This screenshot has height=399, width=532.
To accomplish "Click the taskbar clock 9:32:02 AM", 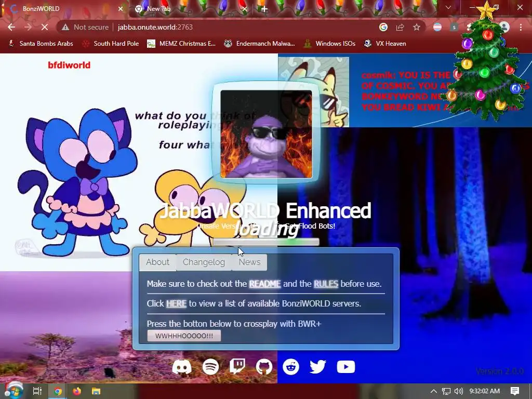I will click(x=485, y=391).
